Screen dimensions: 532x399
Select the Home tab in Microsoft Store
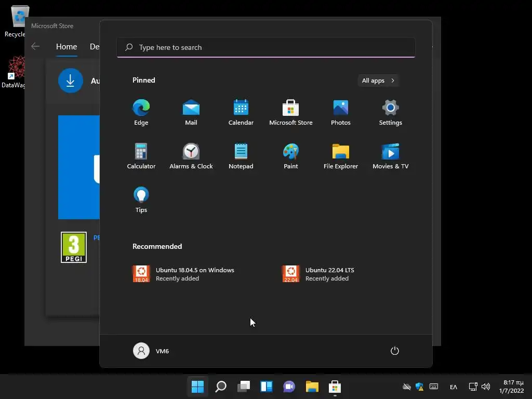pos(66,47)
